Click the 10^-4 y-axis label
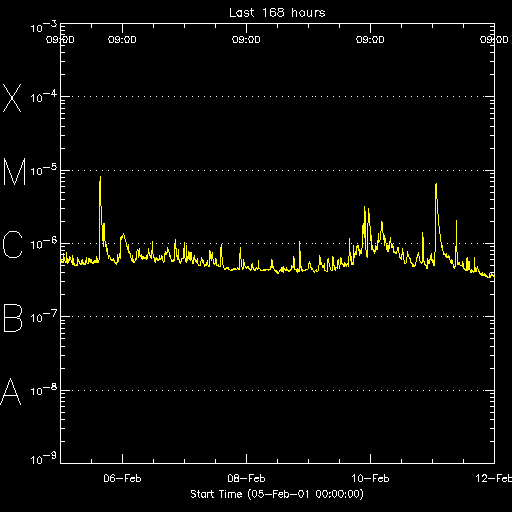This screenshot has height=512, width=512. 44,97
